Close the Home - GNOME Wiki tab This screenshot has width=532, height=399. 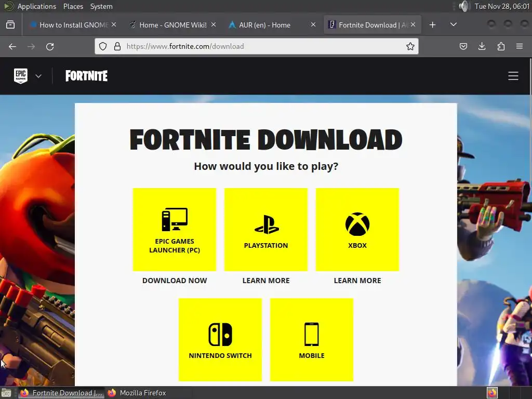(214, 24)
